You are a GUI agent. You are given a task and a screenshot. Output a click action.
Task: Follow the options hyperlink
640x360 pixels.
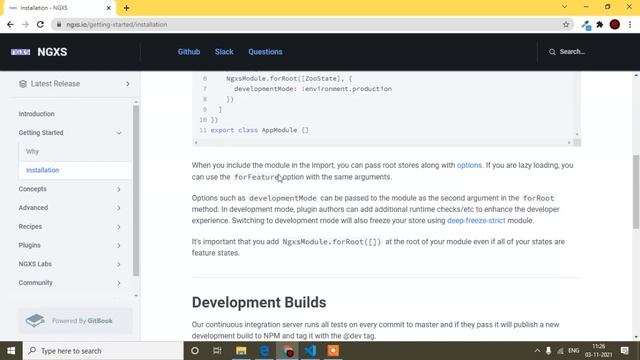(469, 165)
